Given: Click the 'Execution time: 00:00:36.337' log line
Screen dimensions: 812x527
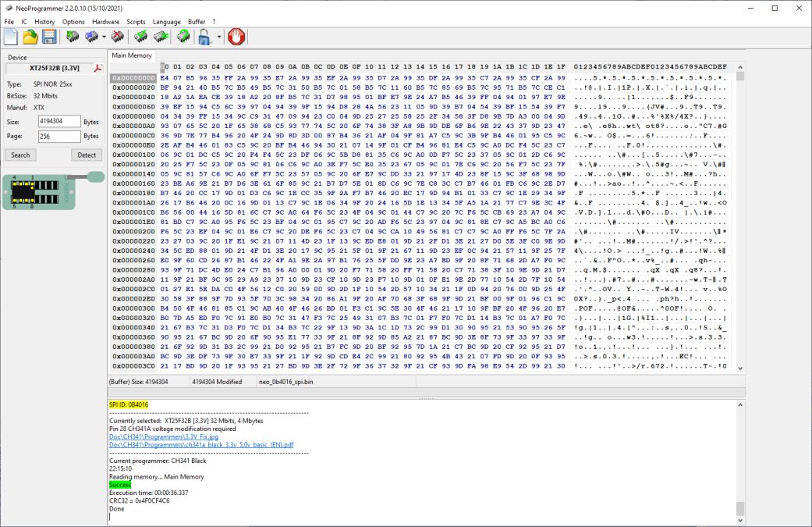Looking at the screenshot, I should point(149,493).
